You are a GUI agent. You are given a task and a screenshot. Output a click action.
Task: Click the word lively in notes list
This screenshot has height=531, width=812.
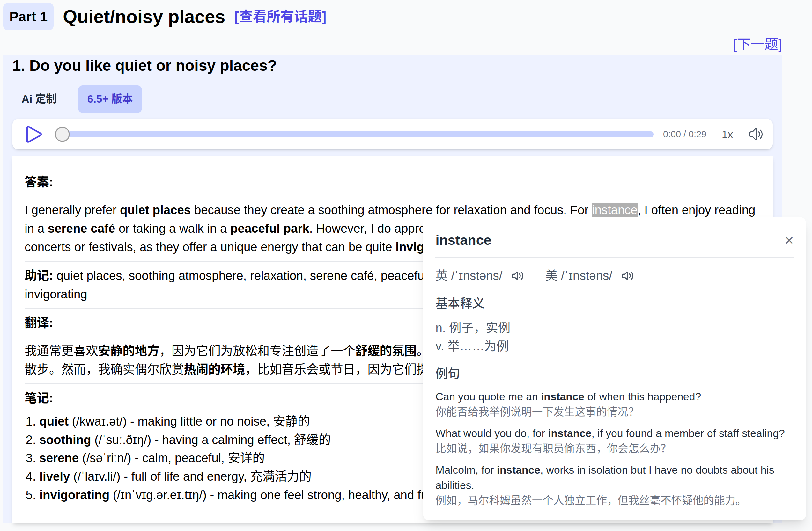(x=55, y=476)
